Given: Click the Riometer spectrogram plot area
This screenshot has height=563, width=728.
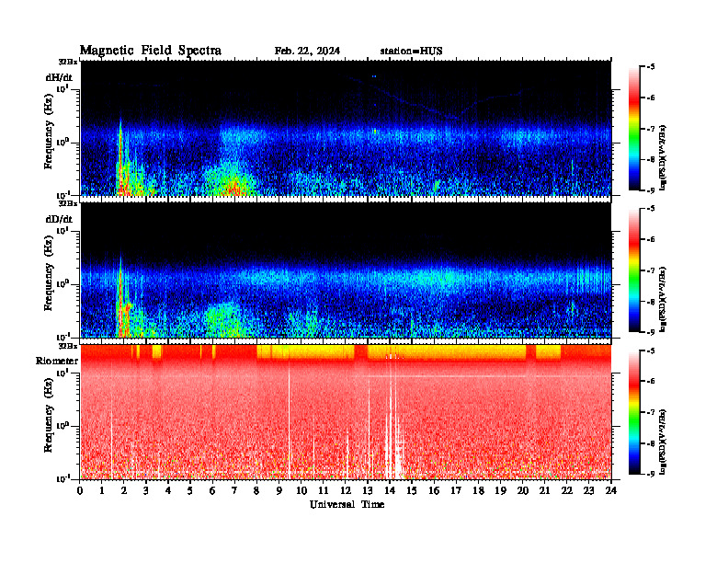Looking at the screenshot, I should (346, 412).
